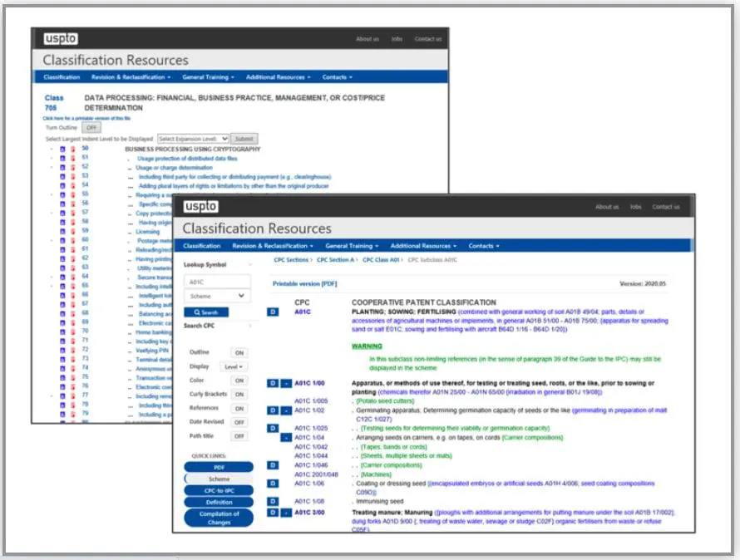Viewport: 740px width, 560px height.
Task: Collapse the A01C 3/00 group
Action: click(286, 513)
